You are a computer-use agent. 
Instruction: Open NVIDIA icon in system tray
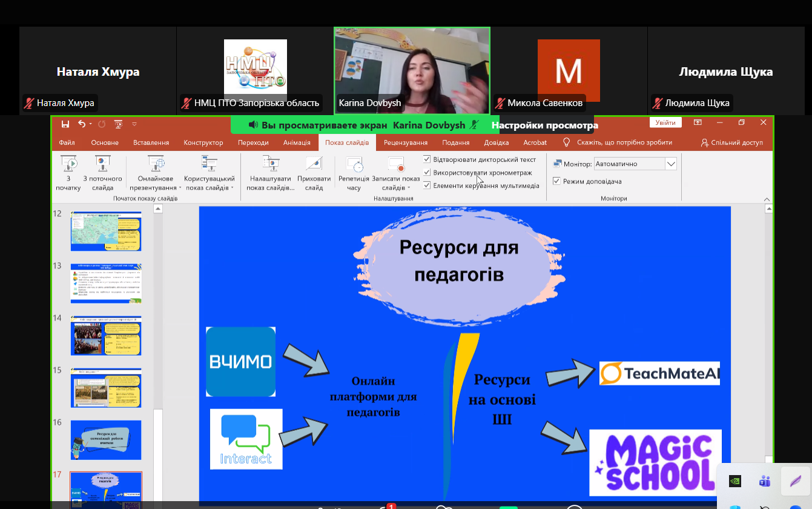(734, 482)
